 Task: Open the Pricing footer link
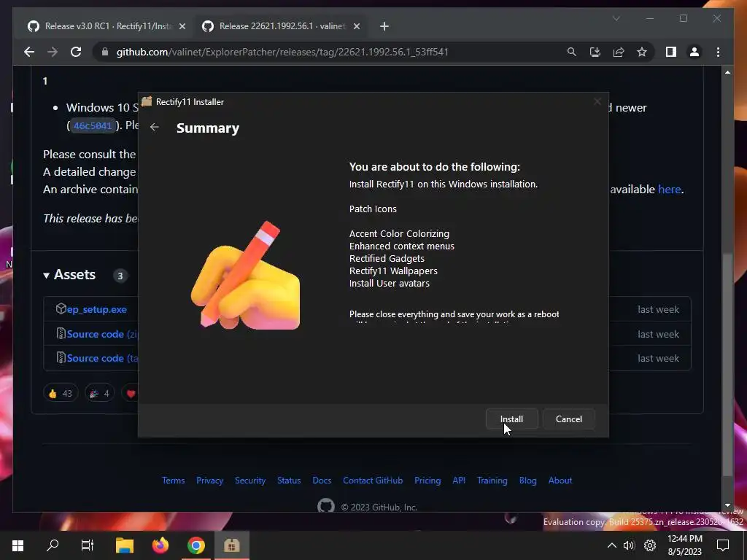click(x=427, y=481)
